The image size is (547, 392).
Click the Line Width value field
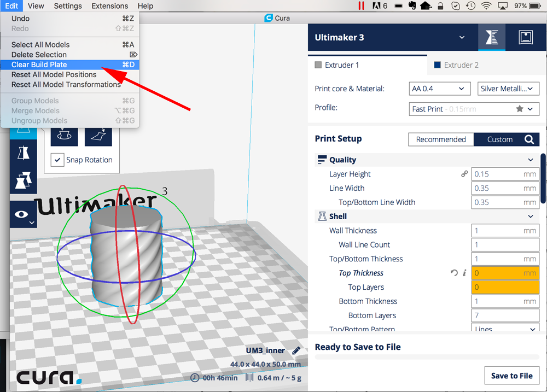pos(505,188)
